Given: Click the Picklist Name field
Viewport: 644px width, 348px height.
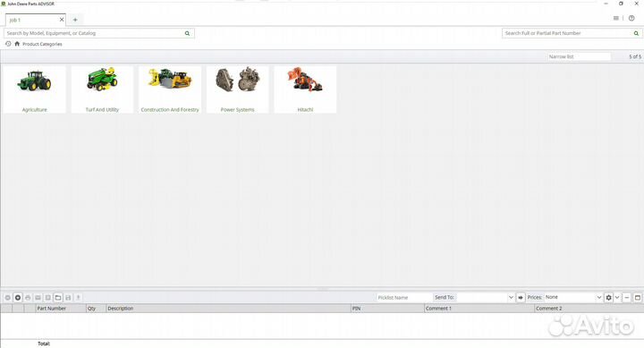Looking at the screenshot, I should [x=404, y=298].
